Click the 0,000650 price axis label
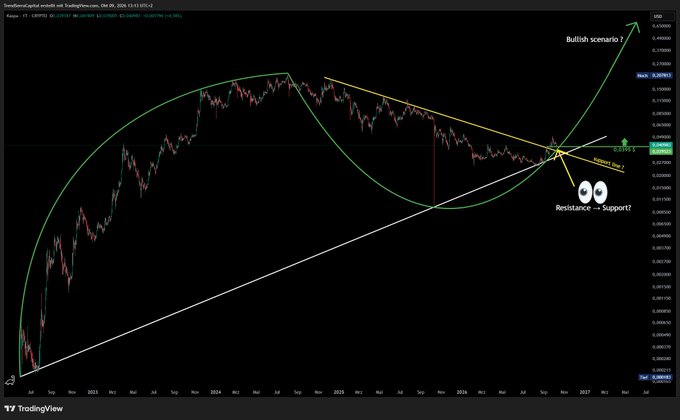 tap(661, 323)
